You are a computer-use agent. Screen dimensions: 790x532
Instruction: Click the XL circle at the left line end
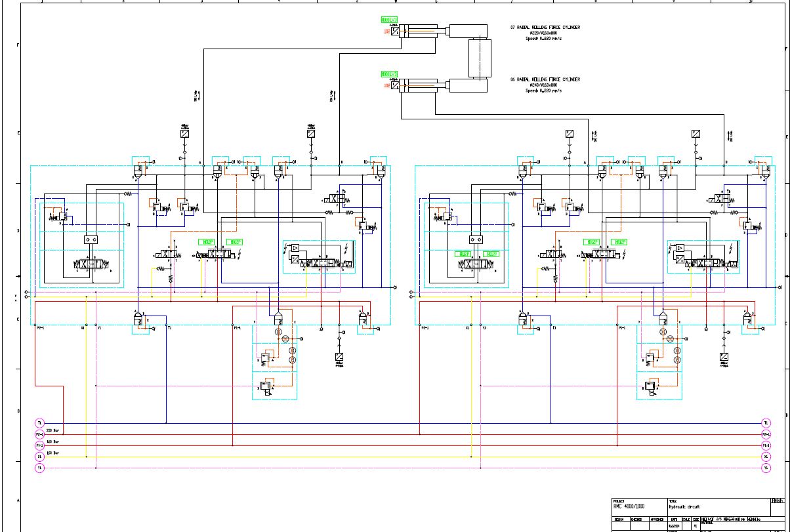click(39, 457)
